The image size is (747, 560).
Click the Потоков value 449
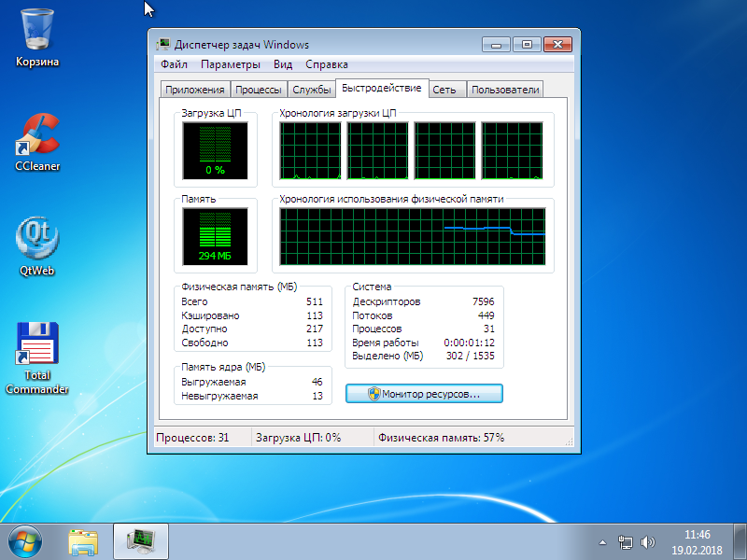486,315
